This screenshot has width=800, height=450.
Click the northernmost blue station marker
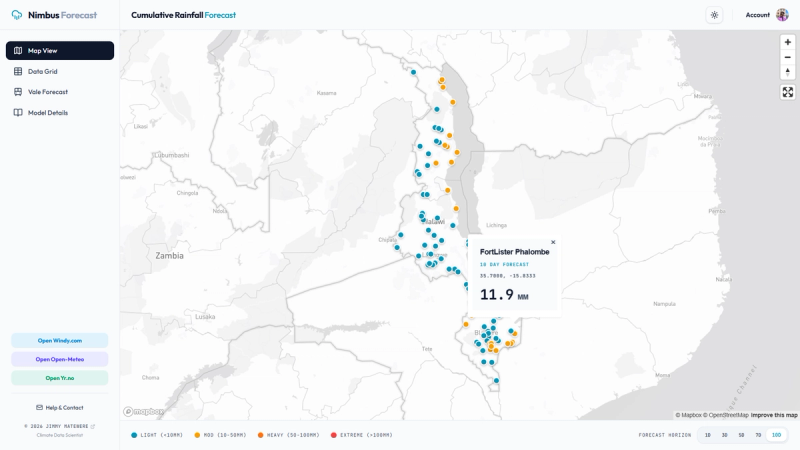(x=413, y=72)
